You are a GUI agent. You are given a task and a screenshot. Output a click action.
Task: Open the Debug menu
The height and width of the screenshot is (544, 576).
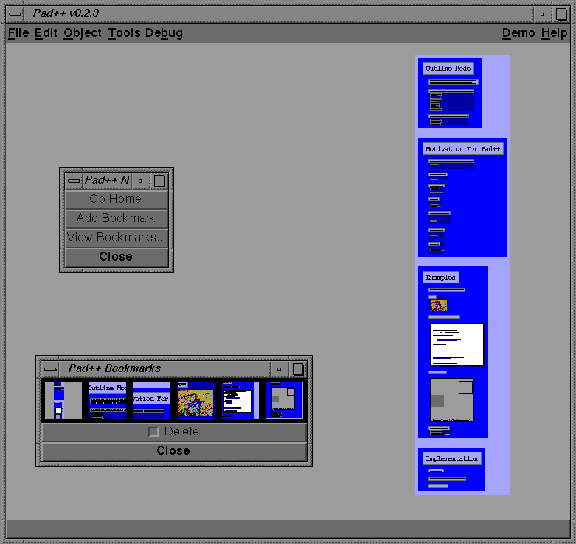[x=164, y=33]
